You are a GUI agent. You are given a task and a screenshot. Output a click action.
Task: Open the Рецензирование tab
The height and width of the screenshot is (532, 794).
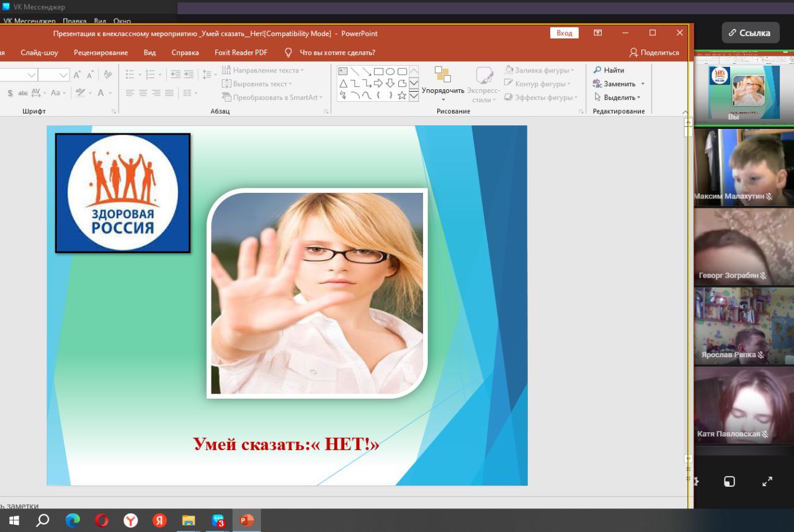[100, 53]
